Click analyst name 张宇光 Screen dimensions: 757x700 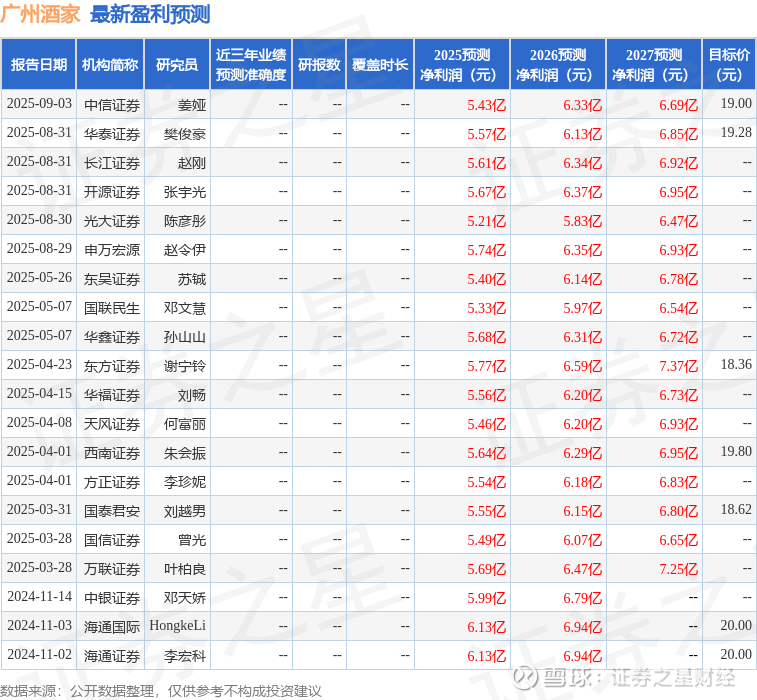click(185, 192)
